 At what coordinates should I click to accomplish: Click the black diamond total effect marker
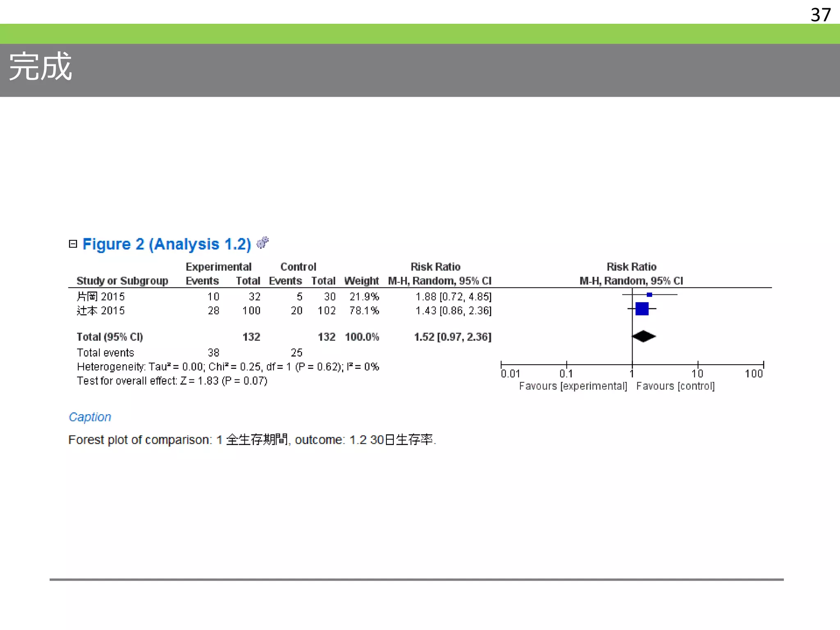pos(644,336)
